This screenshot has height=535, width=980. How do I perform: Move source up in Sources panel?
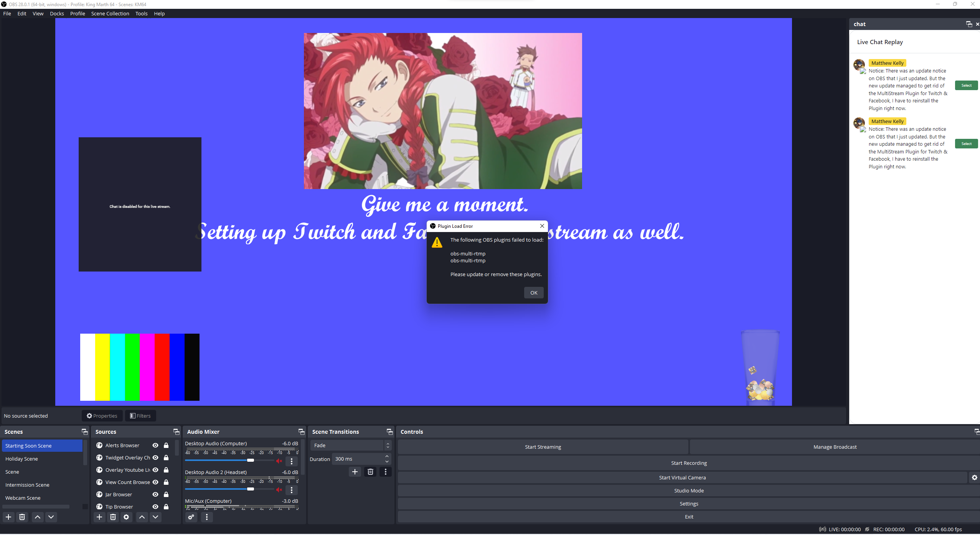(142, 517)
